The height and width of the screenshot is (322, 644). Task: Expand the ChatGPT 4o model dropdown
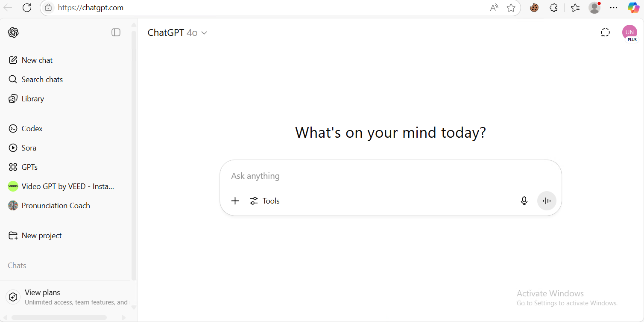click(177, 33)
